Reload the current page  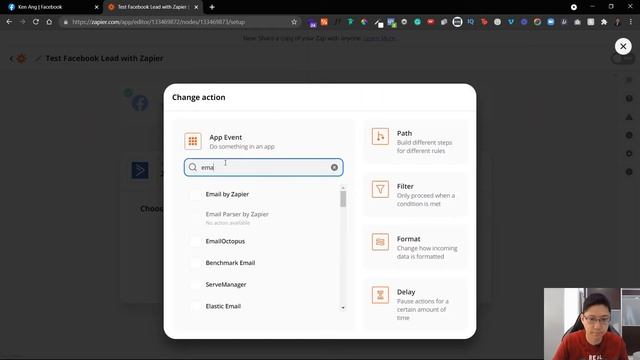tap(36, 22)
